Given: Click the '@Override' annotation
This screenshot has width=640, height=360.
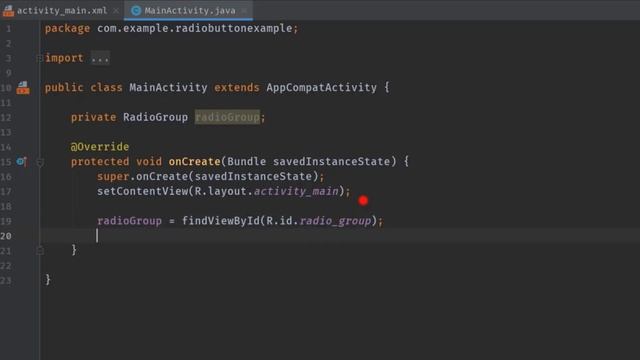Looking at the screenshot, I should click(100, 147).
